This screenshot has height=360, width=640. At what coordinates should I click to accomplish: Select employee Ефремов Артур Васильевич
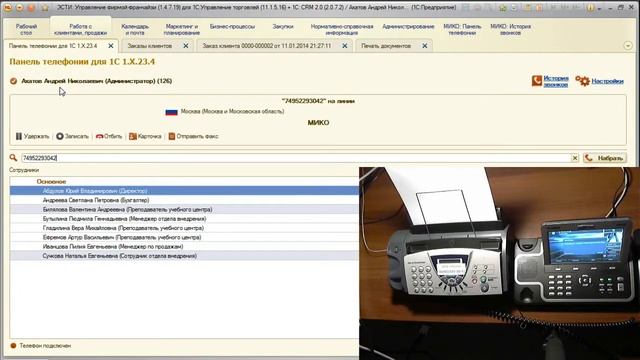(184, 237)
